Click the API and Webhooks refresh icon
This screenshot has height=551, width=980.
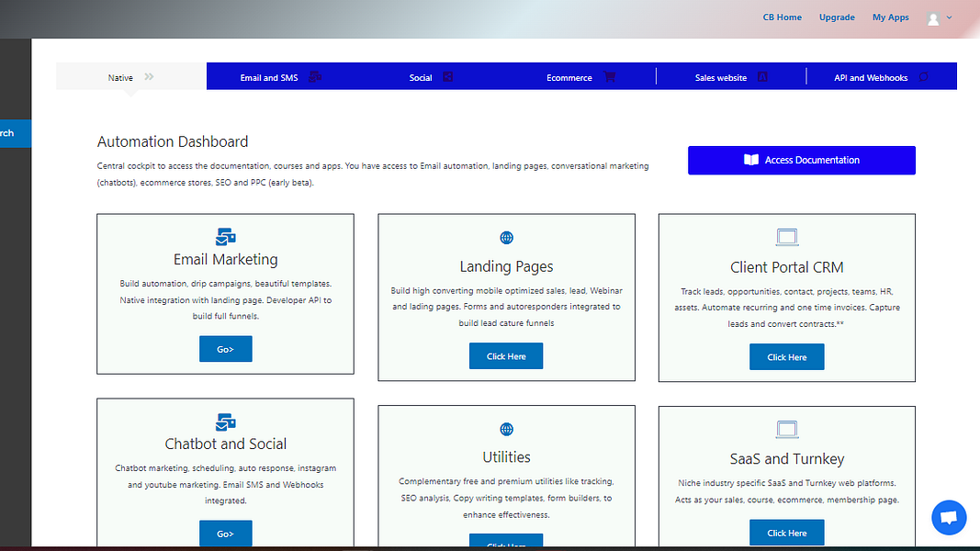pos(923,77)
